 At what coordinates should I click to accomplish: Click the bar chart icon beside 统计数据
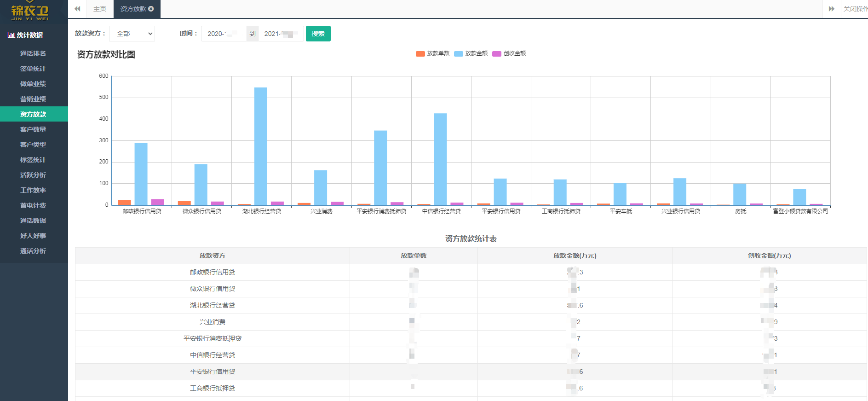(x=11, y=35)
